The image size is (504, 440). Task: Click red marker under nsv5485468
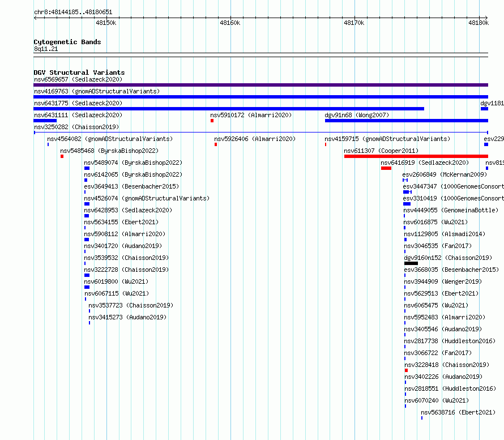coord(62,156)
